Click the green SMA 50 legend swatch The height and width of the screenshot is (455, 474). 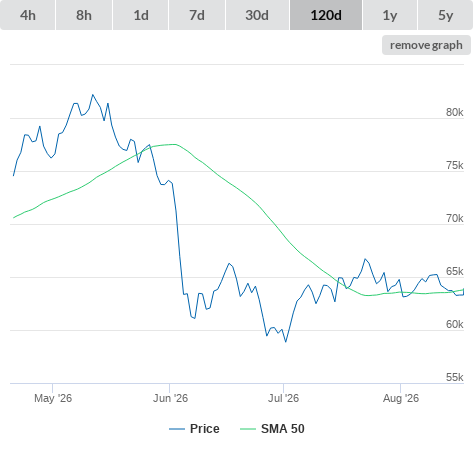coord(248,429)
